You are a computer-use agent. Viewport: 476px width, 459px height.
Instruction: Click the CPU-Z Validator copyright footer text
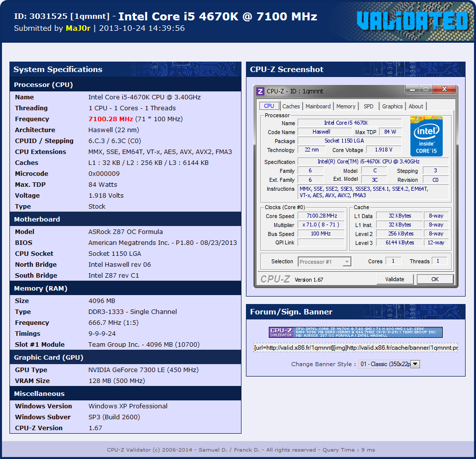coord(240,450)
